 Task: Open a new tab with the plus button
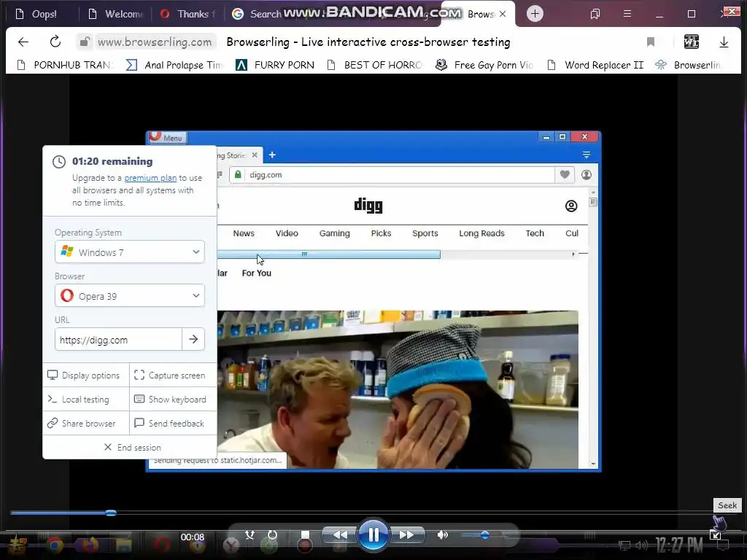coord(535,14)
